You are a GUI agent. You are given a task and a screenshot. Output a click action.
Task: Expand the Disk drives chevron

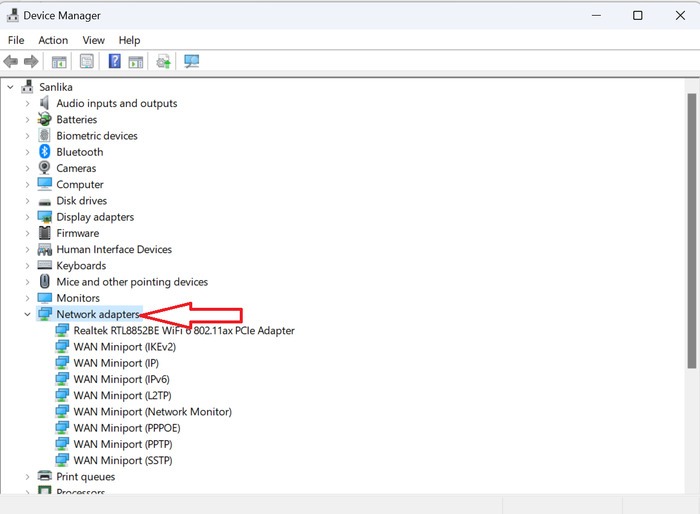pyautogui.click(x=27, y=201)
